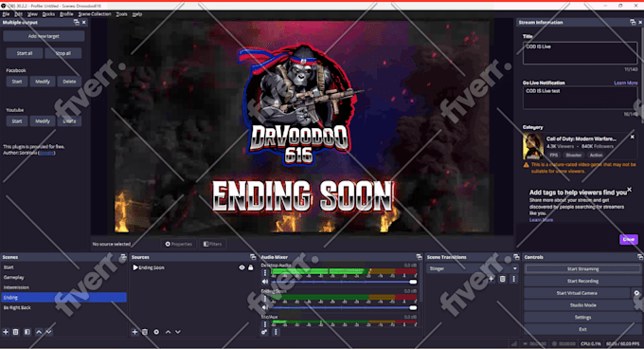Viewport: 644px width, 349px height.
Task: Select the Be Right Back scene
Action: click(x=63, y=307)
